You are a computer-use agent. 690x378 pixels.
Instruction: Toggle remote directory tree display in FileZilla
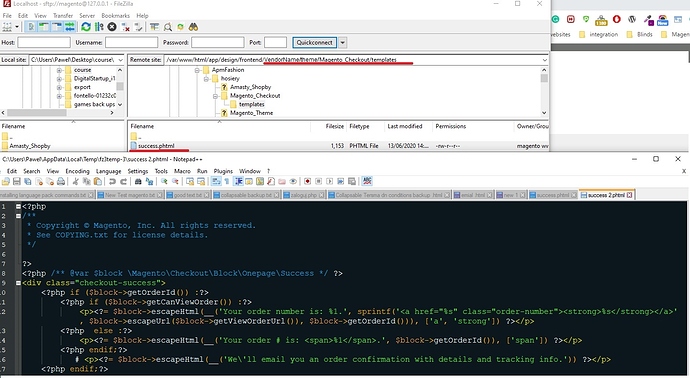[57, 27]
